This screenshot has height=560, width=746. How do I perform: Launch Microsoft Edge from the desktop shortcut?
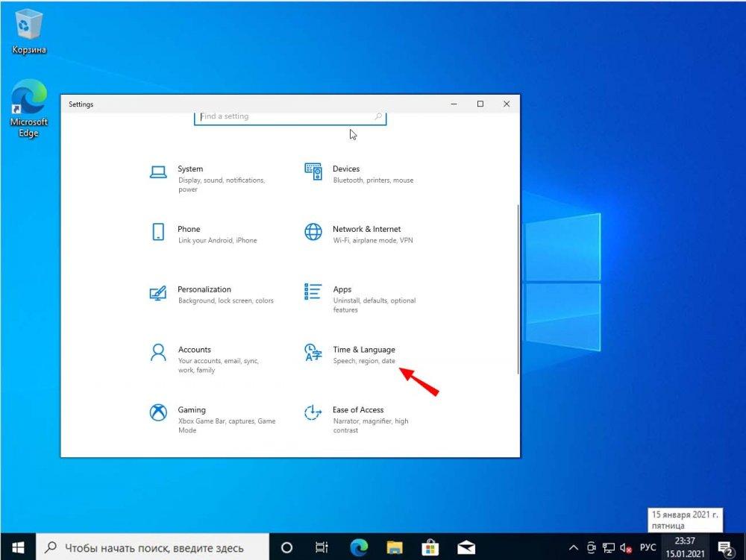pos(29,109)
